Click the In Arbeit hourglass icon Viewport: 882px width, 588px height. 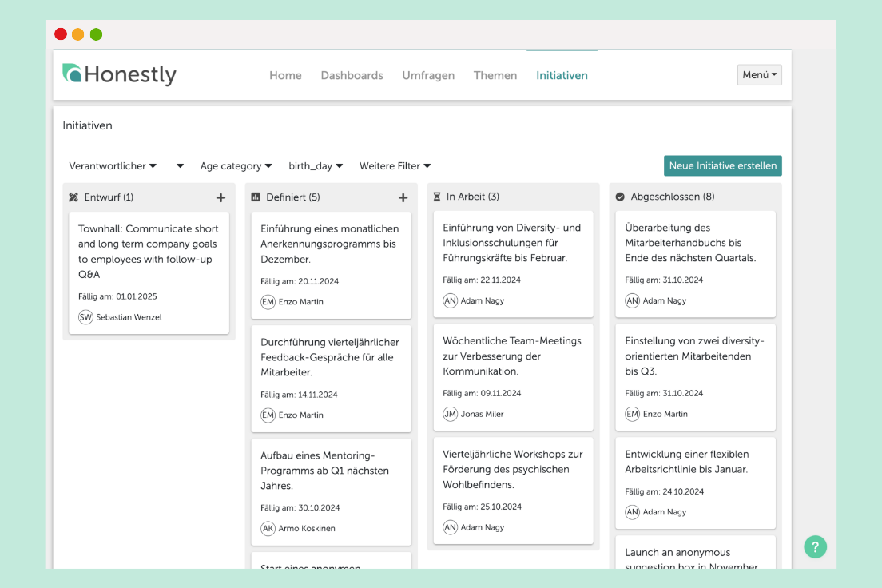pos(437,197)
